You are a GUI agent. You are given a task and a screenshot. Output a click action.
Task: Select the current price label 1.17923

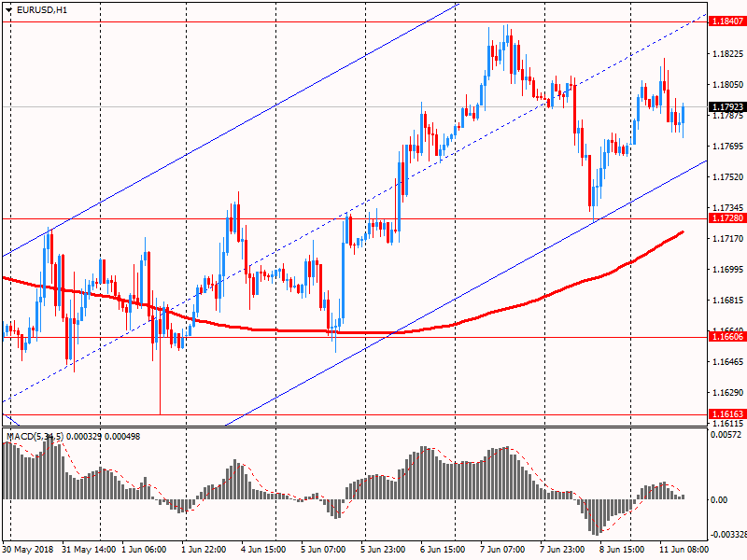click(727, 106)
